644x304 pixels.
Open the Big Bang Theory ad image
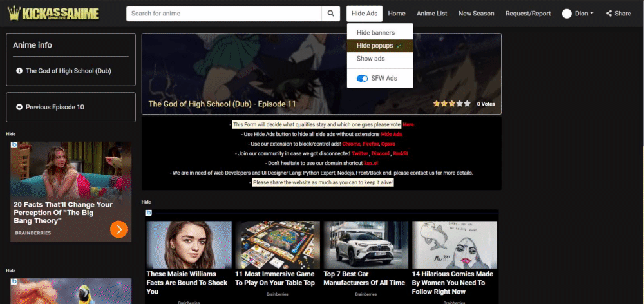click(x=71, y=171)
